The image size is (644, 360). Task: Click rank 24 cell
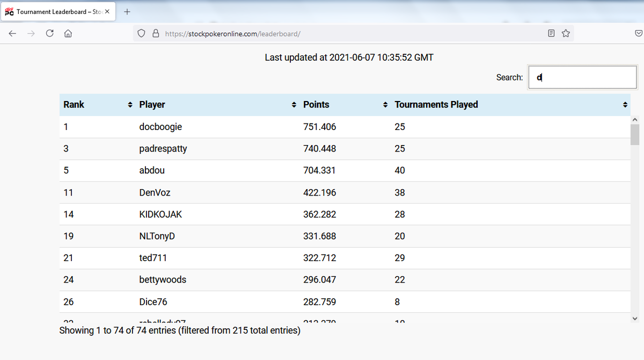coord(69,280)
